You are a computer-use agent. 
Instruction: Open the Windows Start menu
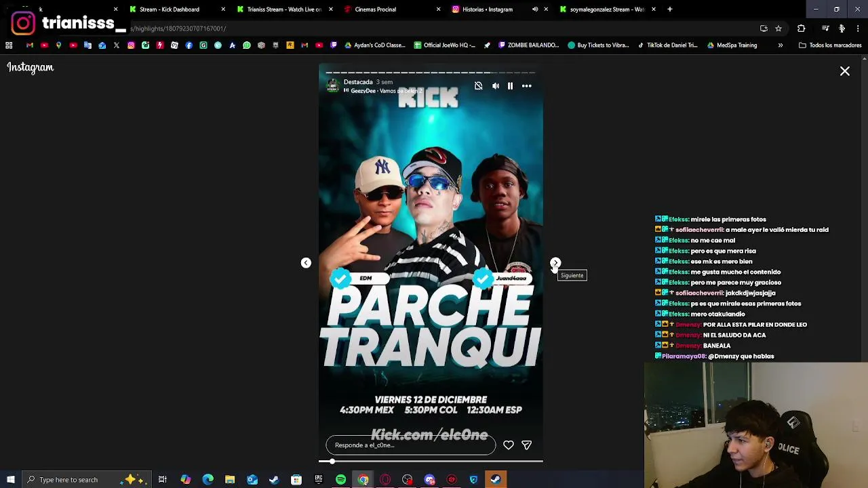(x=11, y=480)
